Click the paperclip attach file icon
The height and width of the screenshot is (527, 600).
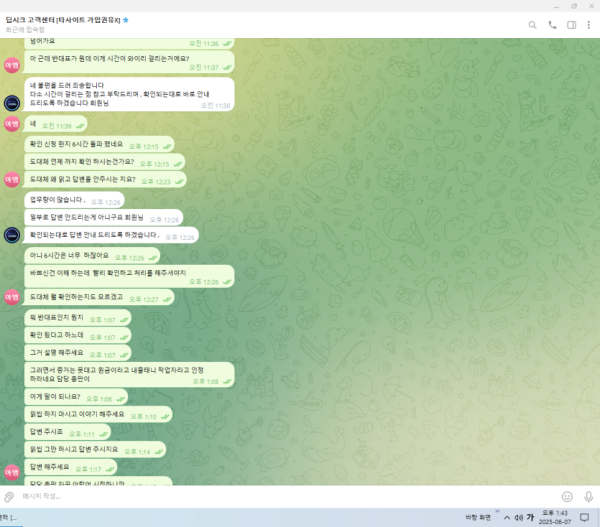coord(9,497)
